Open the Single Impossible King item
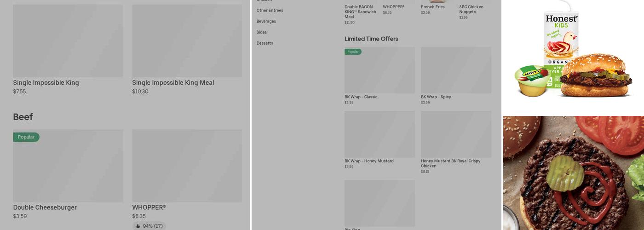This screenshot has width=644, height=230. click(x=46, y=83)
